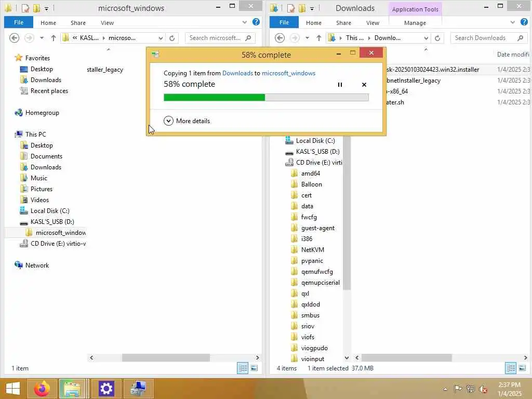Open the qxldod folder in tree
532x399 pixels.
[305, 304]
